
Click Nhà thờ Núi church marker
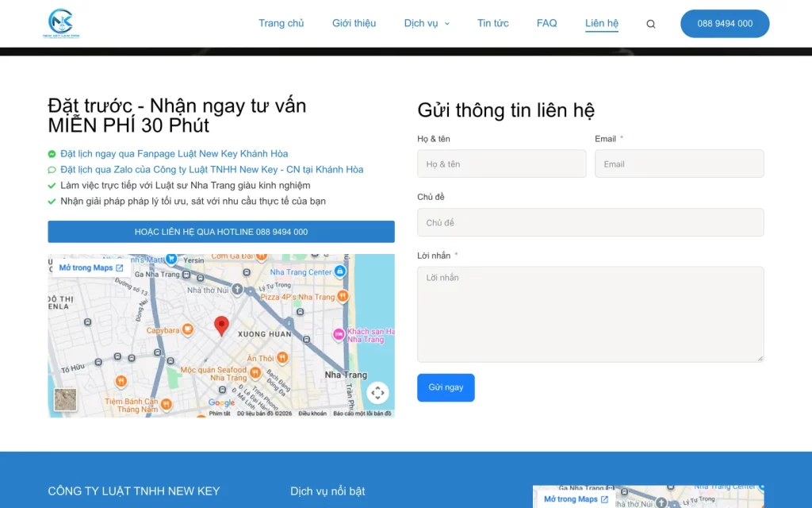(x=237, y=289)
